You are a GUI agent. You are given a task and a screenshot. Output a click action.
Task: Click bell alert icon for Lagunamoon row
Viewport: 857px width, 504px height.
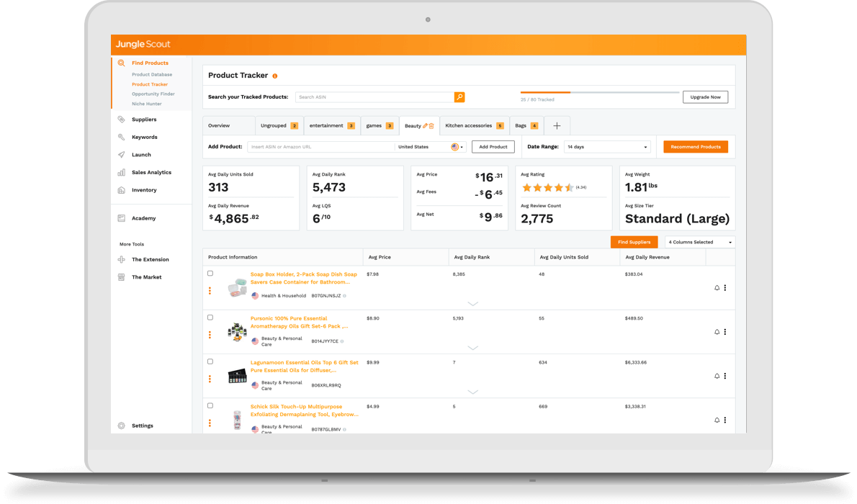point(717,376)
